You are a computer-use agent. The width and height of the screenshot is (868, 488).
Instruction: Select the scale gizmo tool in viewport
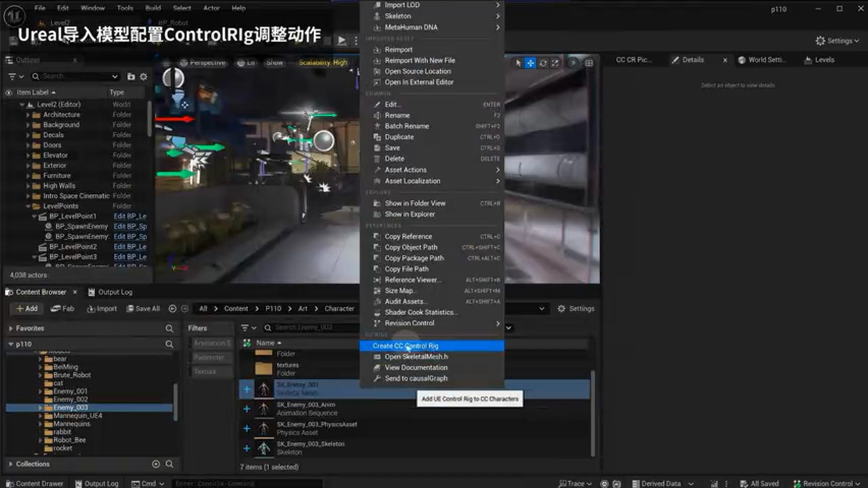coord(555,63)
